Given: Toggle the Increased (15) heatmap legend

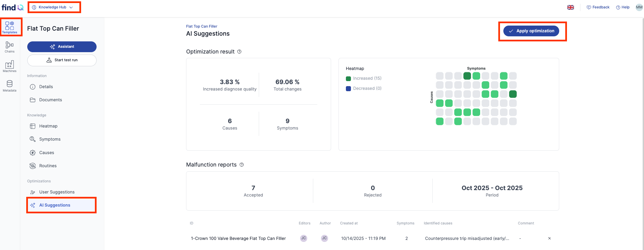Looking at the screenshot, I should tap(364, 78).
